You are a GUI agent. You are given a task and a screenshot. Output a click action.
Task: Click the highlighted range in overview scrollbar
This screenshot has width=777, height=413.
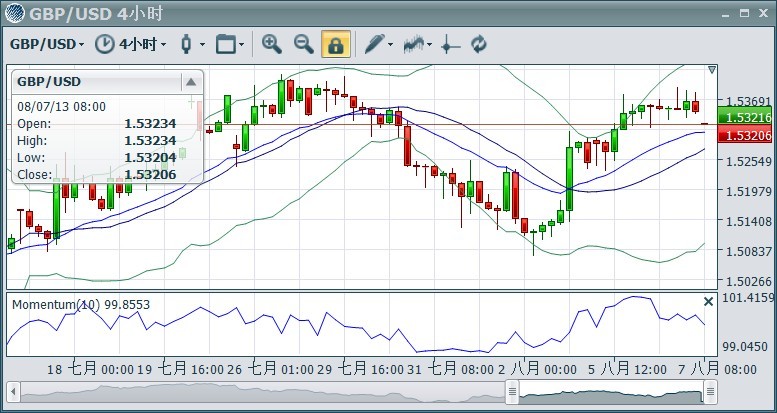coord(611,393)
